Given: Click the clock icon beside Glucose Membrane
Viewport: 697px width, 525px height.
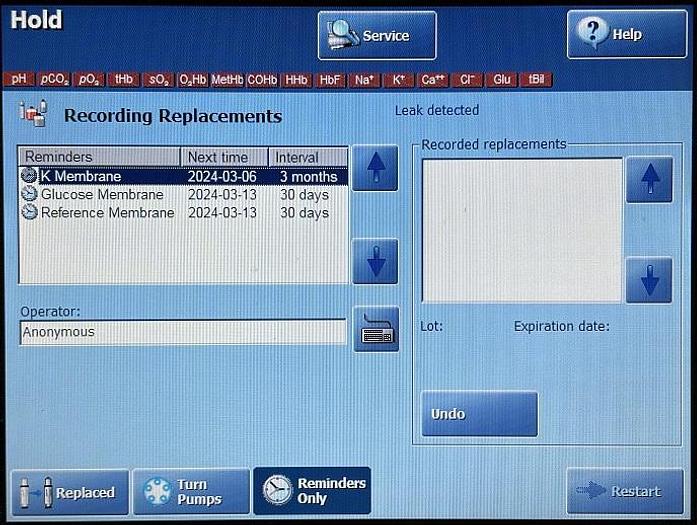Looking at the screenshot, I should click(29, 194).
